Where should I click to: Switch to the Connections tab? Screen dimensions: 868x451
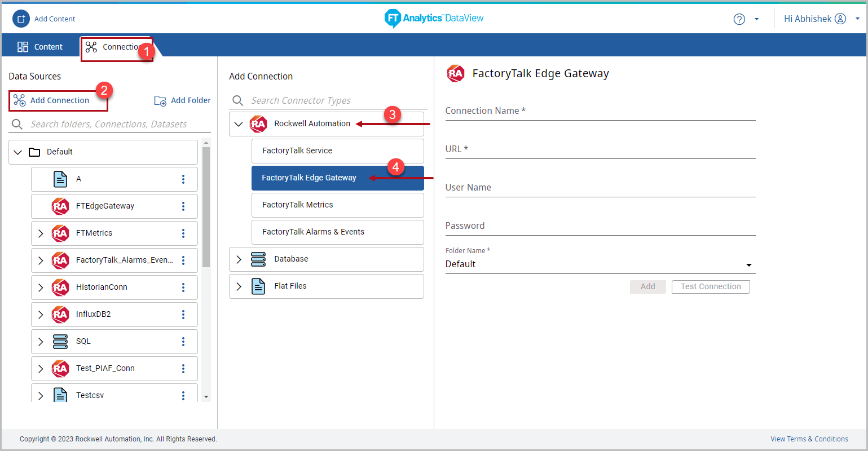tap(116, 47)
